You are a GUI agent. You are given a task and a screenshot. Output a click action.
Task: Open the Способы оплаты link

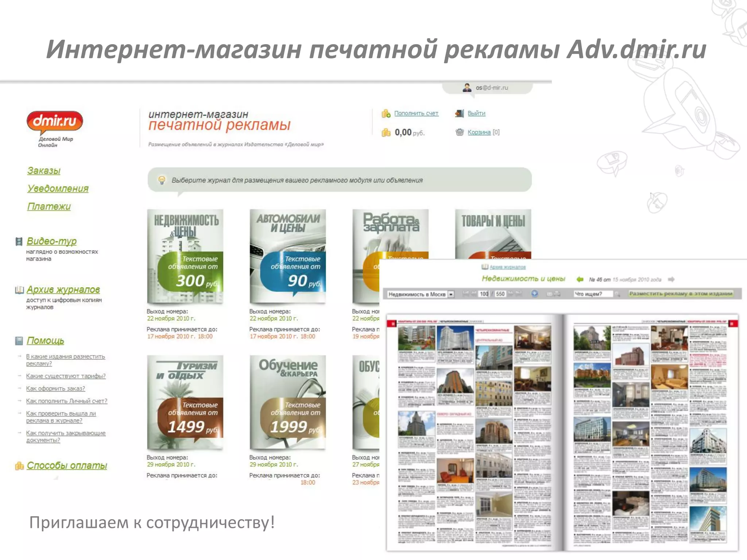click(67, 466)
